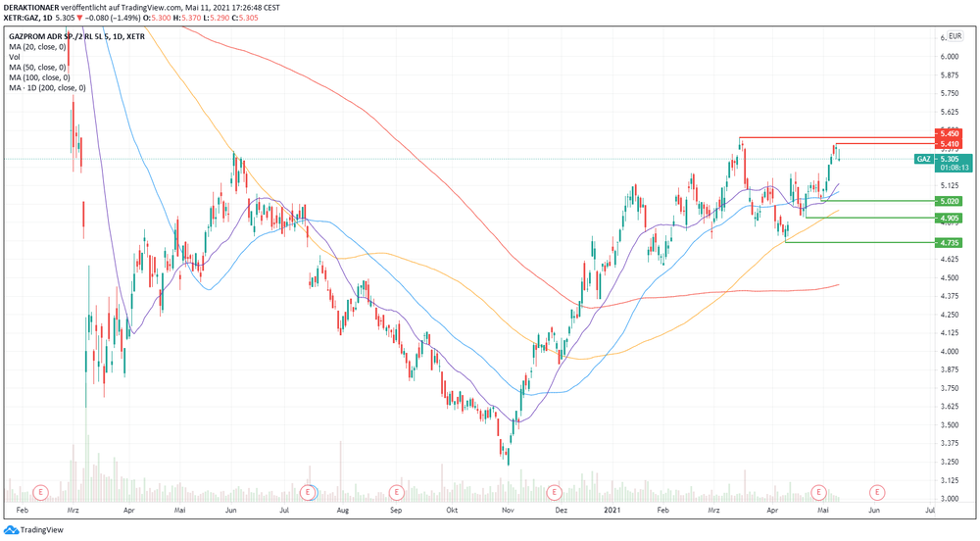Screen dimensions: 980x541
Task: Click the earnings E marker above the final Jun label
Action: pos(877,493)
